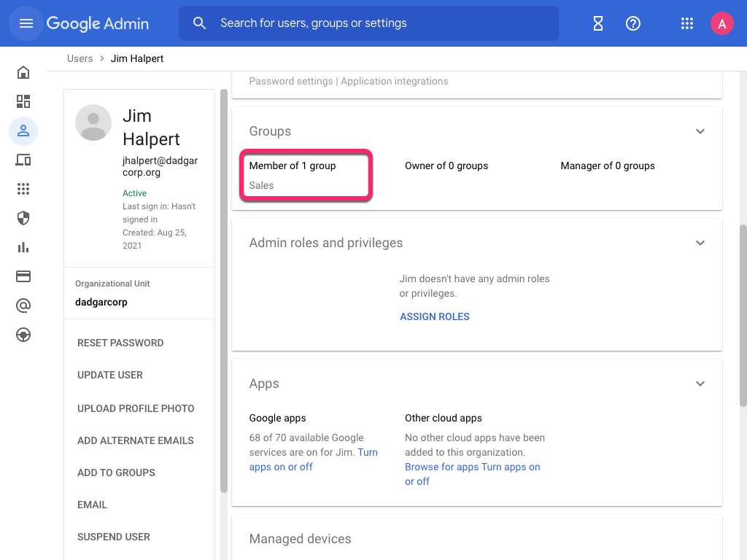Click the ASSIGN ROLES button
Viewport: 747px width, 560px height.
coord(435,316)
